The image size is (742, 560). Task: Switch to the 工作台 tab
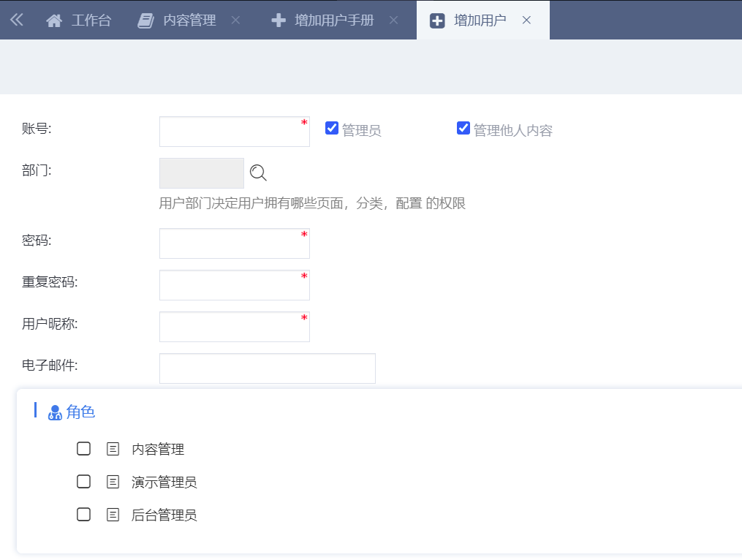coord(79,20)
